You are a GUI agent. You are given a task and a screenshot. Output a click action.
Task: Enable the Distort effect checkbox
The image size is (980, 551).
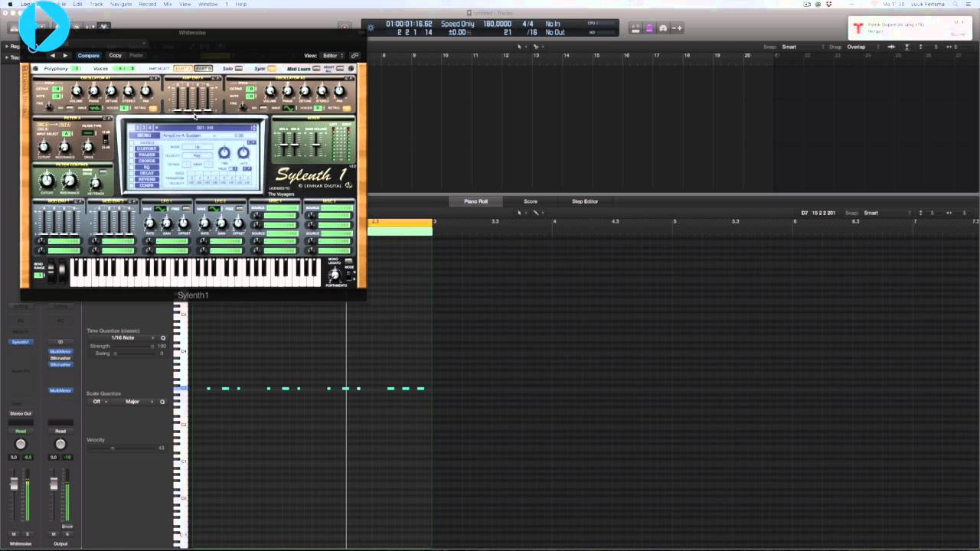(131, 148)
